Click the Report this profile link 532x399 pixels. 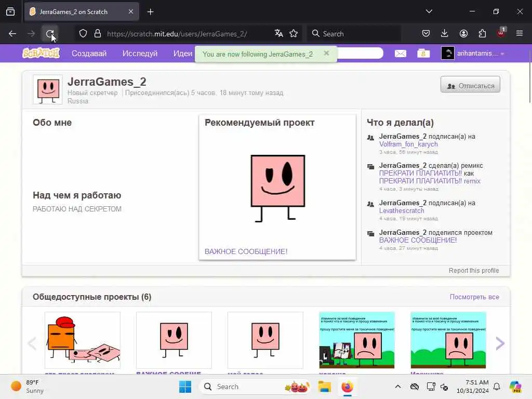(474, 270)
